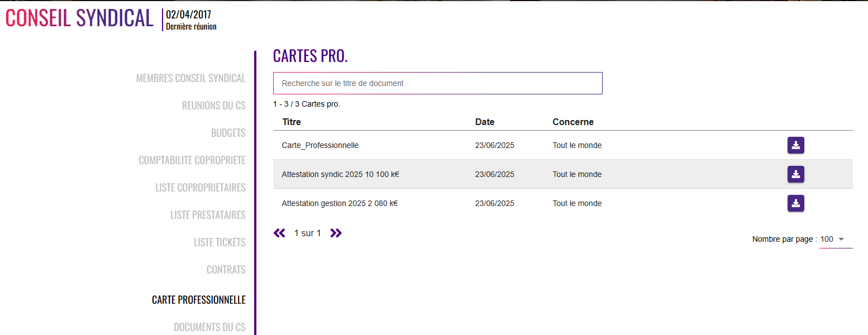Image resolution: width=868 pixels, height=335 pixels.
Task: Go to next page with double-right arrows
Action: click(336, 233)
